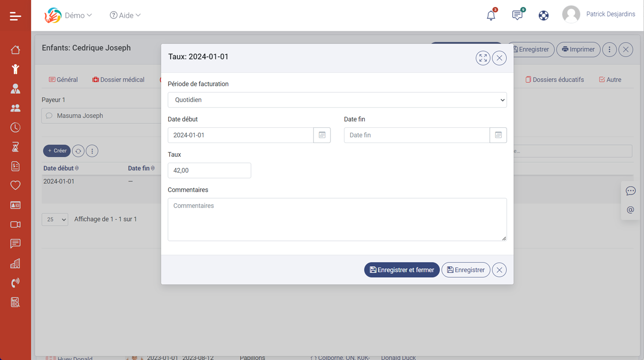Switch to the Dossiers éducatifs tab
Image resolution: width=644 pixels, height=360 pixels.
coord(555,80)
